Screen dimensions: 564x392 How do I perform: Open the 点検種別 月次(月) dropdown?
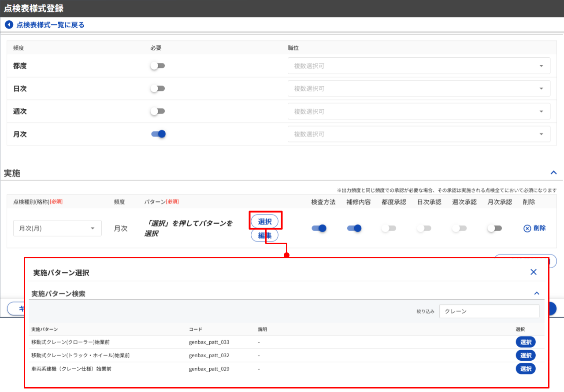pyautogui.click(x=57, y=228)
